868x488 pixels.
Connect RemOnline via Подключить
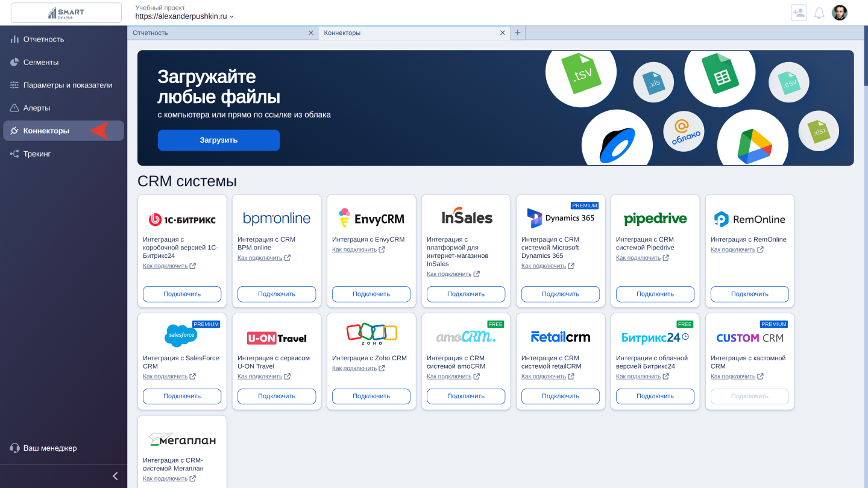750,294
